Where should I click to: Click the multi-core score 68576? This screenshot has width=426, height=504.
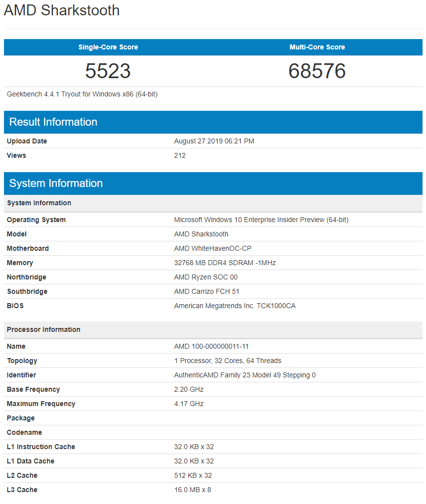point(317,71)
